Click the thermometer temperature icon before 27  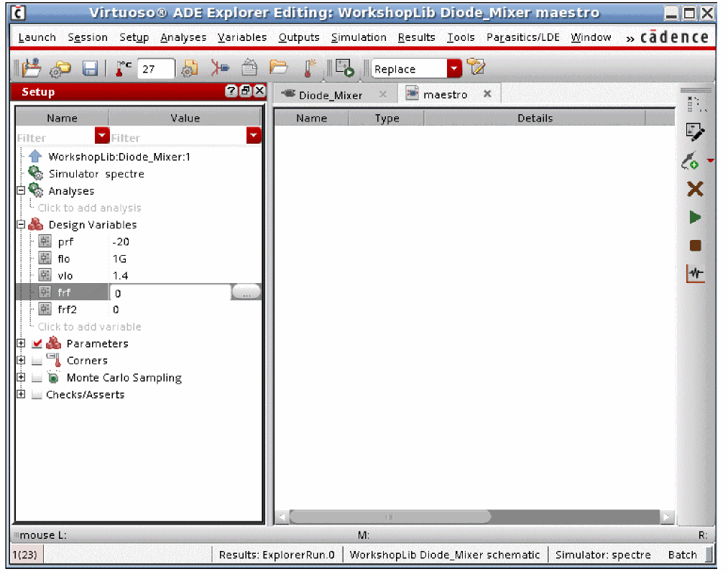(123, 68)
